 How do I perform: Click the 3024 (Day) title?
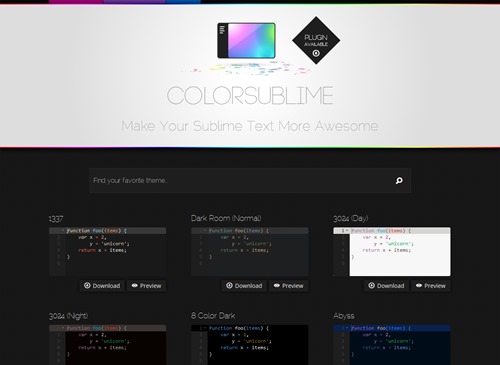pyautogui.click(x=351, y=218)
